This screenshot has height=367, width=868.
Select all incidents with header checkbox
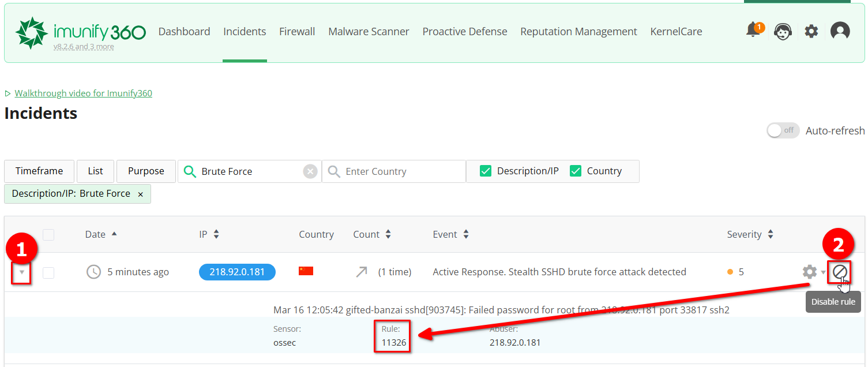pos(48,235)
